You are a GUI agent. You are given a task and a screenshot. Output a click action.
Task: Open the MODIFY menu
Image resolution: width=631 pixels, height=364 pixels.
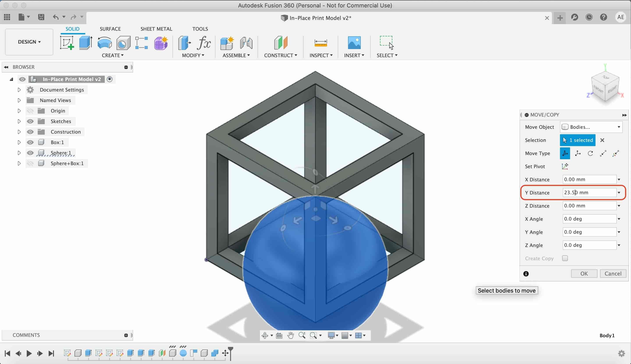point(193,55)
